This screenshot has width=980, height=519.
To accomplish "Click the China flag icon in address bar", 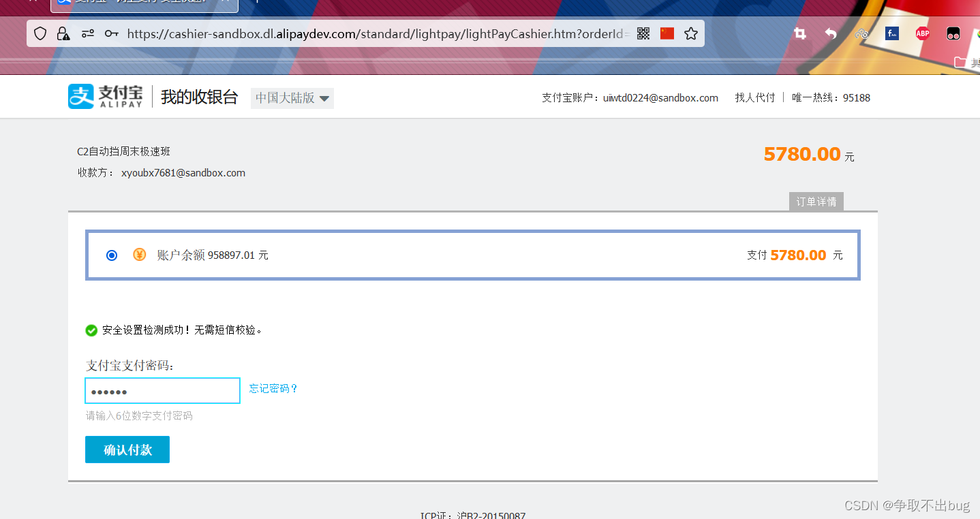I will pos(667,33).
